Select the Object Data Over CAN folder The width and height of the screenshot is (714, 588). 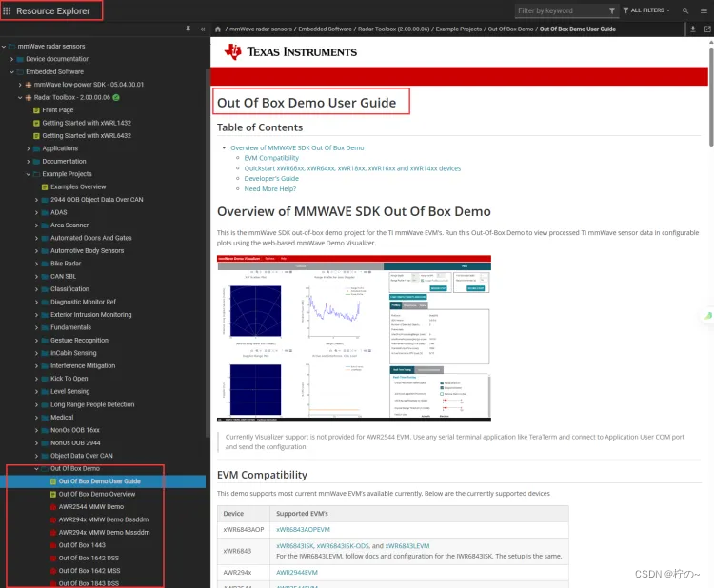pyautogui.click(x=82, y=456)
